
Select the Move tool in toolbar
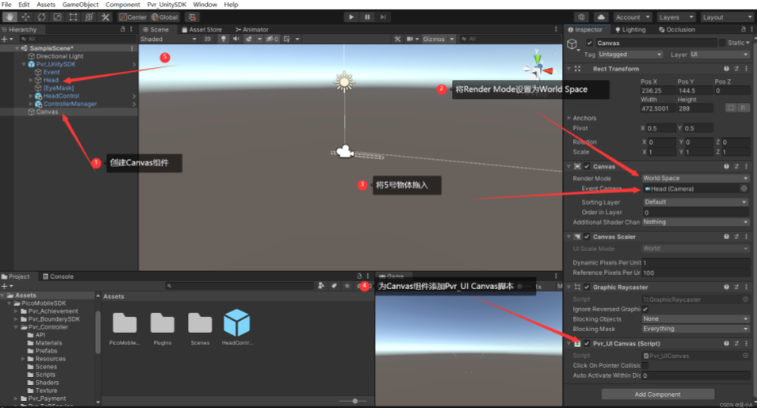click(x=25, y=17)
